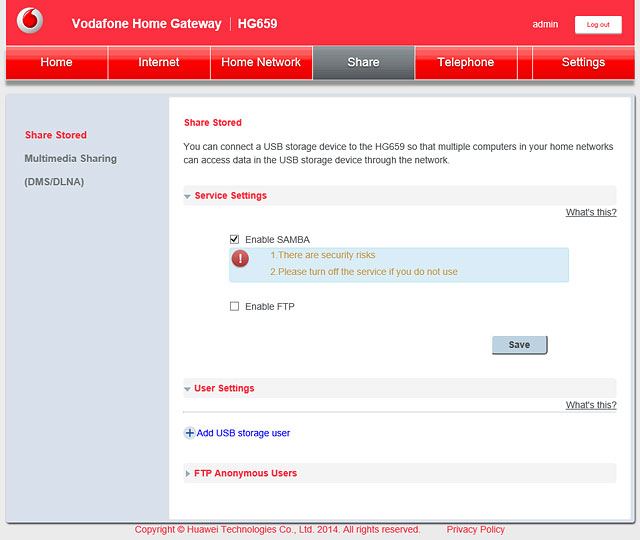Viewport: 640px width, 540px height.
Task: Switch to the Telephone tab
Action: point(466,62)
